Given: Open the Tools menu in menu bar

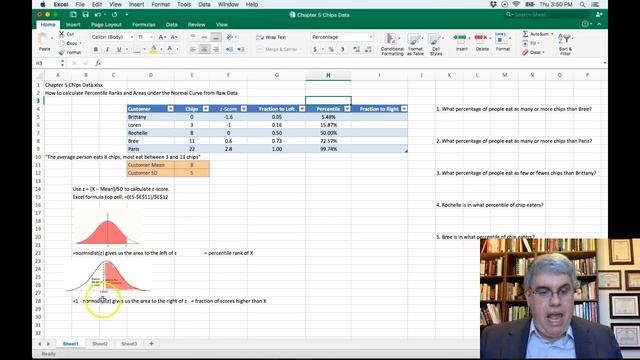Looking at the screenshot, I should (x=184, y=4).
